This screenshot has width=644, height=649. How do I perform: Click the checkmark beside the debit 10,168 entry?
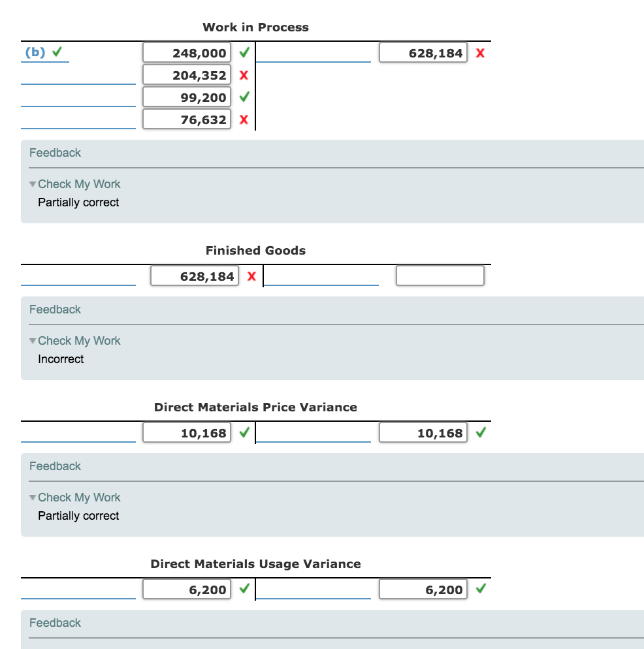tap(244, 432)
